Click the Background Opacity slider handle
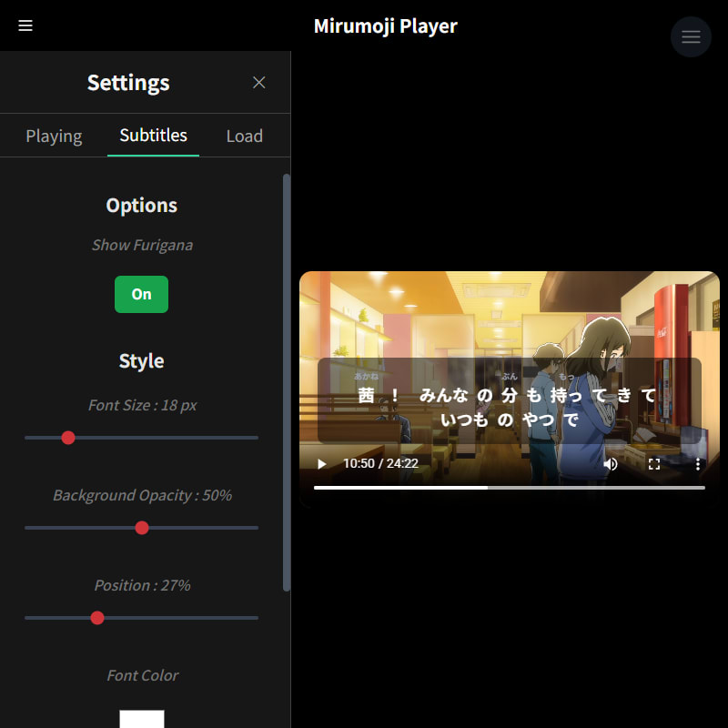 (142, 528)
